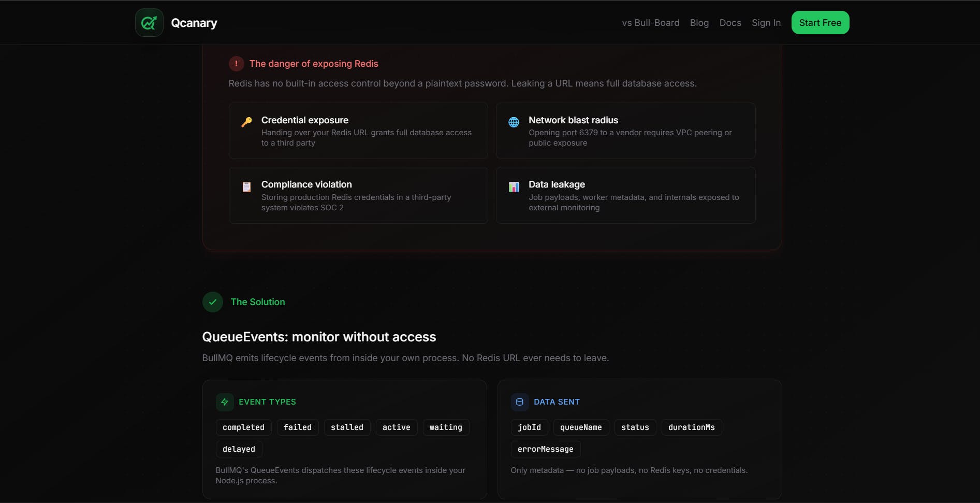Select the stalled event tag
Screen dimensions: 980x503
347,427
